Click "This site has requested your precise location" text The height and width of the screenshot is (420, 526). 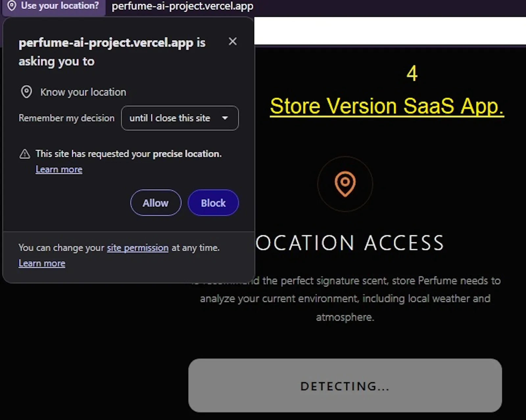pos(129,154)
